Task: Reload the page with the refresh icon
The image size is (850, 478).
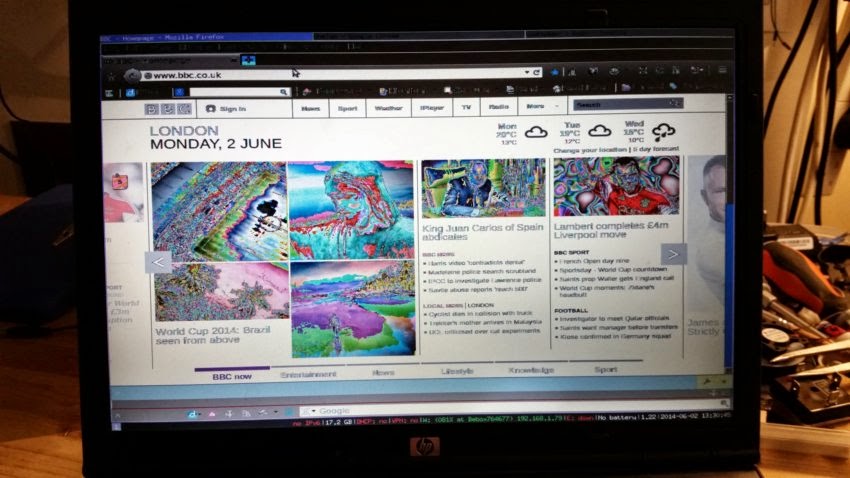Action: (536, 72)
